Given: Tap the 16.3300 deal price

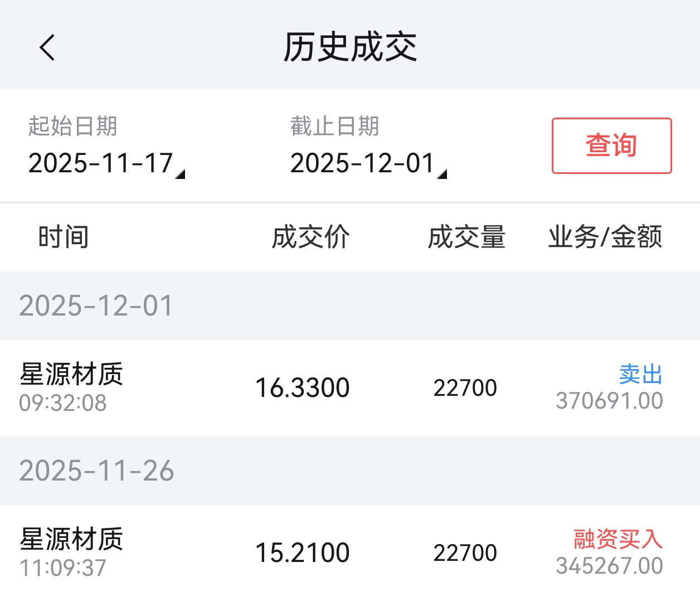Looking at the screenshot, I should pos(302,388).
